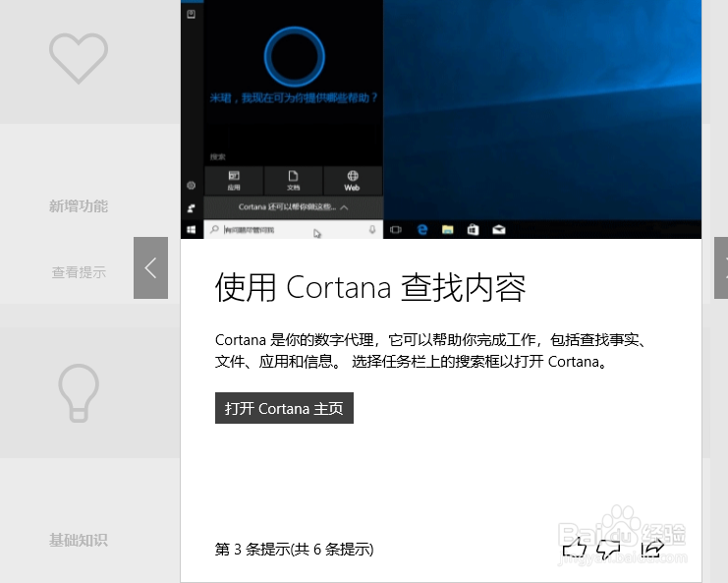Image resolution: width=728 pixels, height=583 pixels.
Task: Open the 基础知识 section
Action: coord(79,540)
